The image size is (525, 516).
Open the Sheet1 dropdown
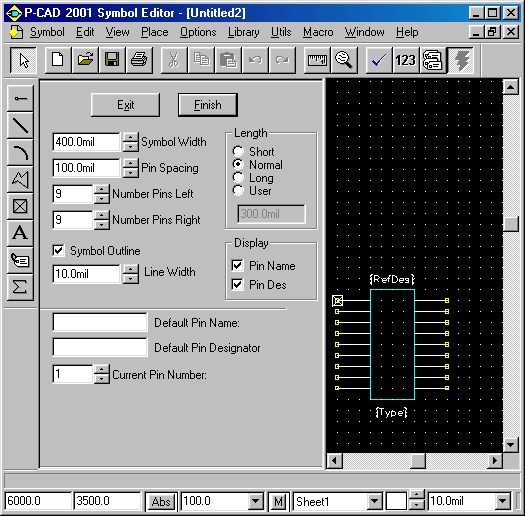pyautogui.click(x=375, y=501)
